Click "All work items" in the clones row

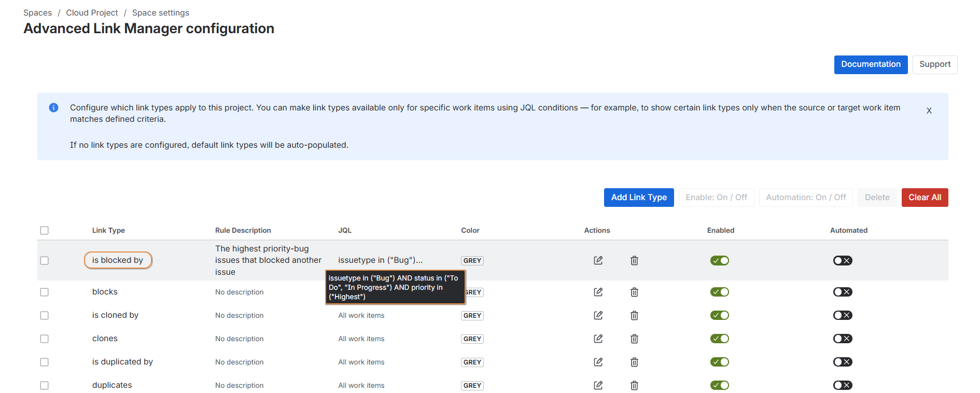[x=361, y=339]
